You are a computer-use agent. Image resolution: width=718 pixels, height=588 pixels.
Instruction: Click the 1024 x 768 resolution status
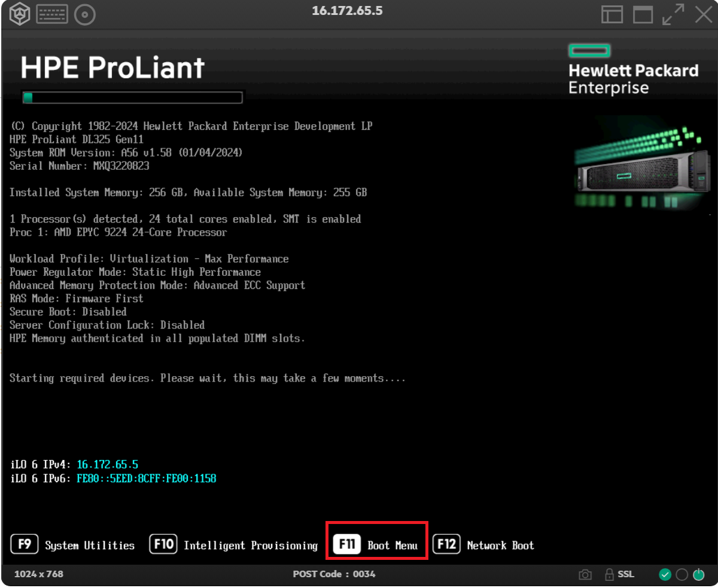pyautogui.click(x=39, y=574)
